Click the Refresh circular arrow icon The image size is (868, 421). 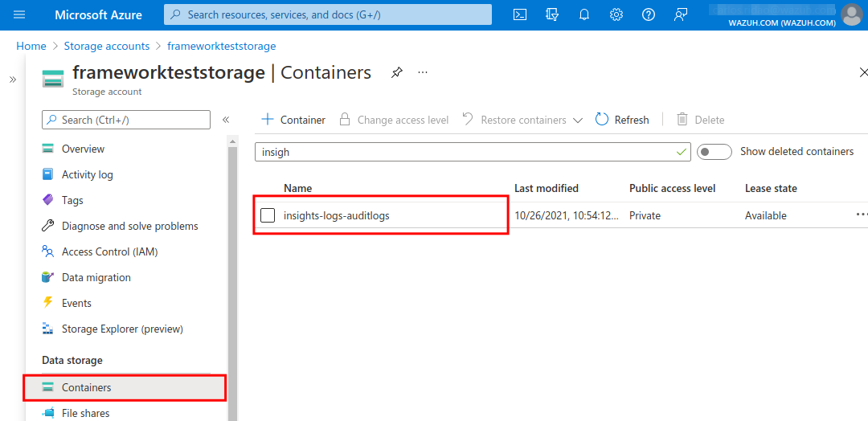pos(602,120)
